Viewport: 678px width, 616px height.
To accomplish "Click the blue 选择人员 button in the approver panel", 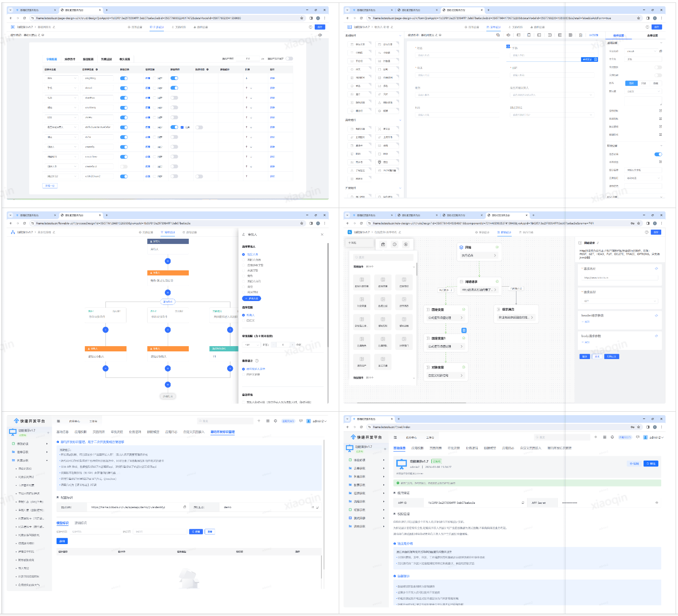I will coord(253,298).
